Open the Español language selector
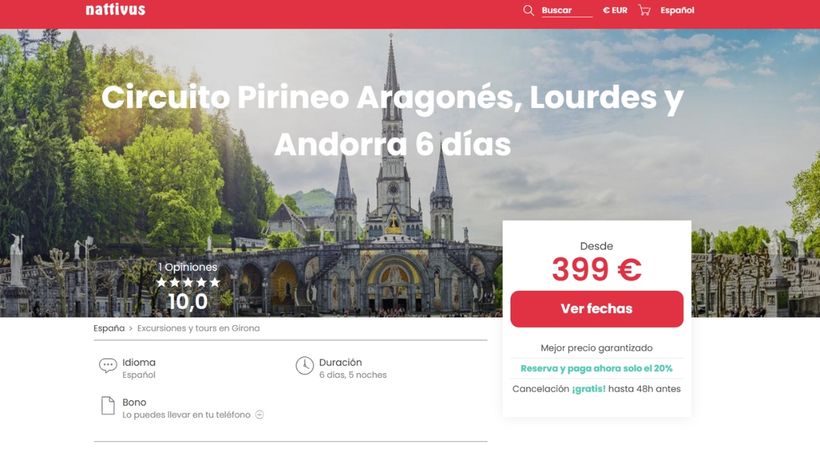820x461 pixels. (x=677, y=10)
